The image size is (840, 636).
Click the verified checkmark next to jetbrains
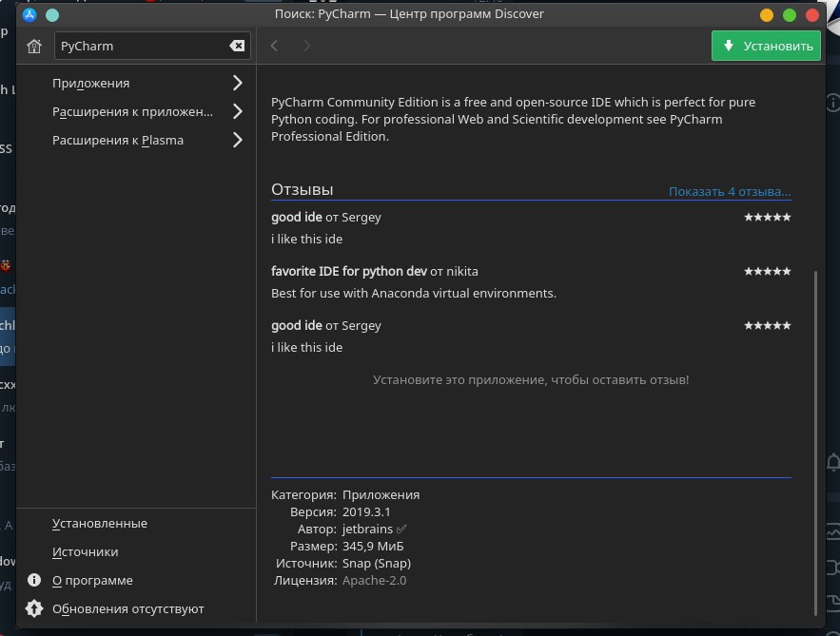[401, 529]
